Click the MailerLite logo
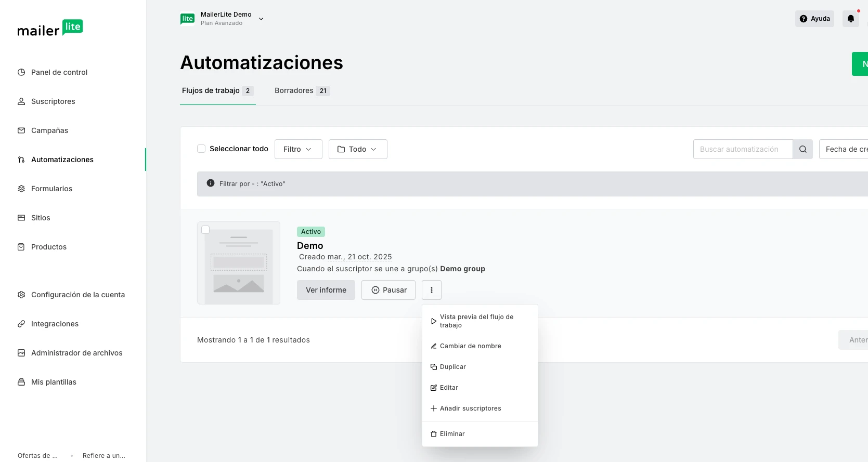Screen dimensions: 868x462 (x=50, y=29)
